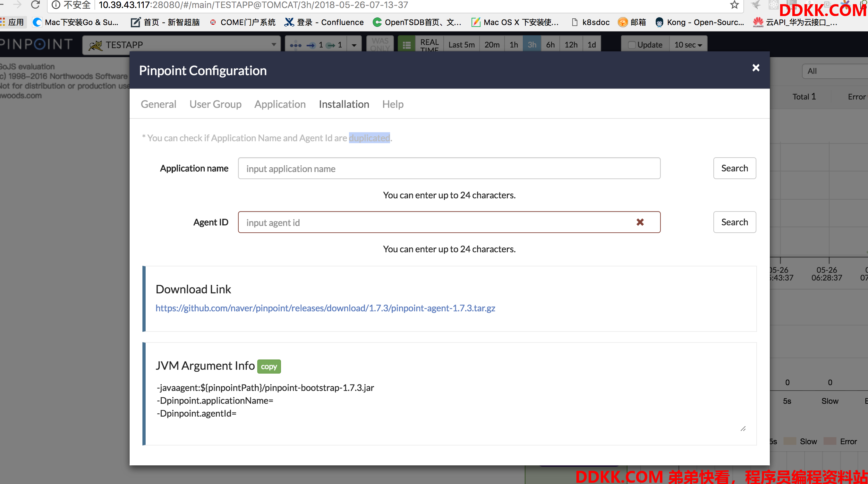Open the inbound/outbound depth dropdown arrow

(354, 45)
